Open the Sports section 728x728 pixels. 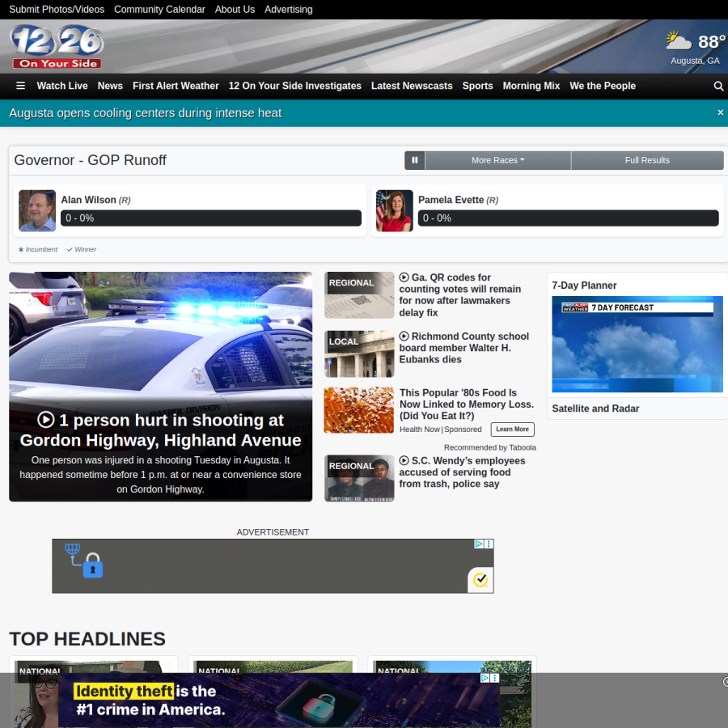477,86
